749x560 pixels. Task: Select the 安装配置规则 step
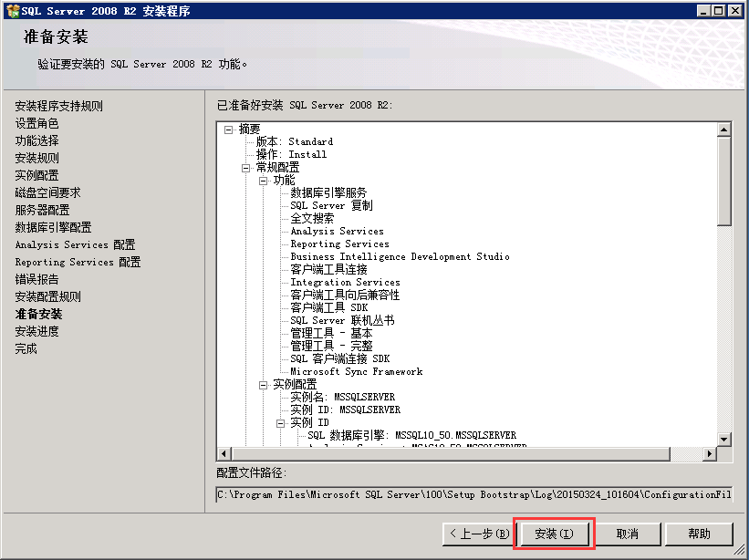pyautogui.click(x=47, y=296)
